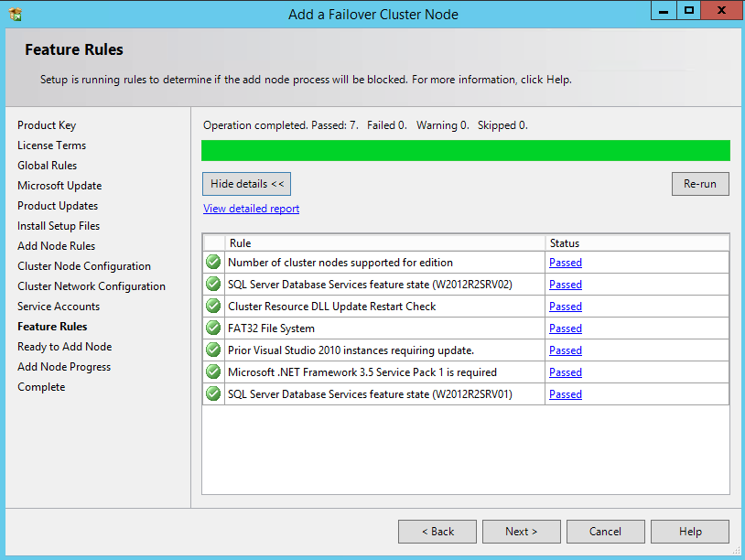Click the rule text 'FAT32 File System'
Screen dimensions: 745x560
(x=271, y=328)
